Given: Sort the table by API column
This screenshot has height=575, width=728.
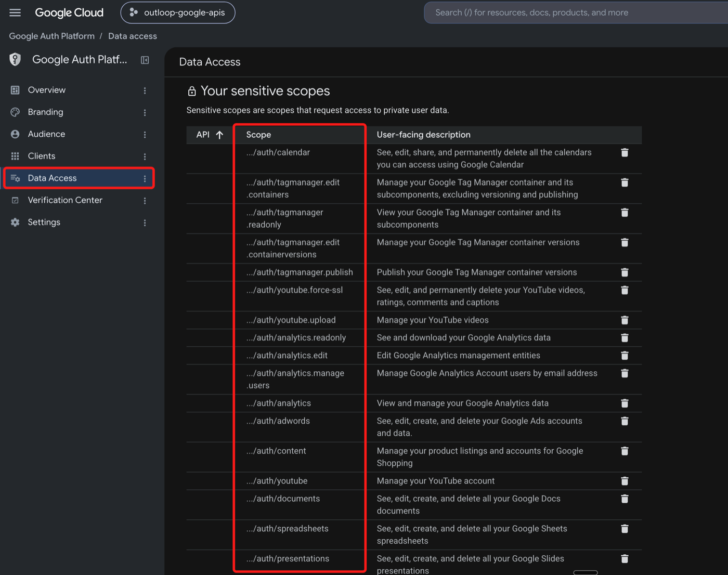Looking at the screenshot, I should [210, 135].
